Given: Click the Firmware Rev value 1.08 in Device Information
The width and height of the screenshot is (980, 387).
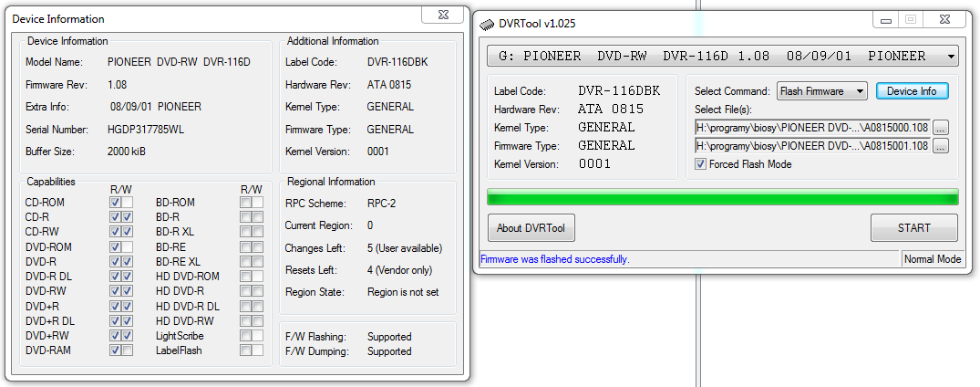Looking at the screenshot, I should (x=117, y=85).
